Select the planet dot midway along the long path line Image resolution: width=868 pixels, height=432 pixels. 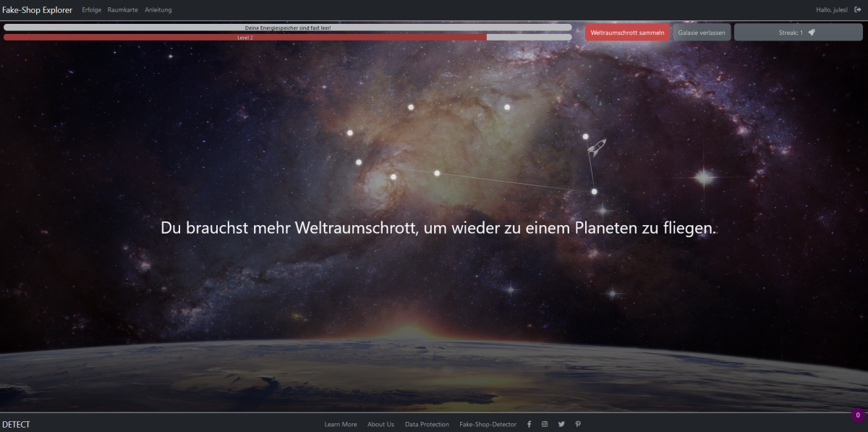click(x=437, y=173)
